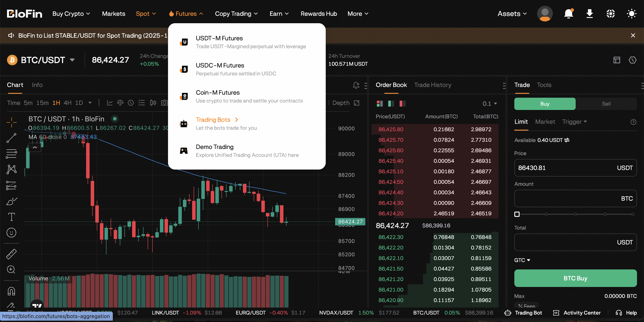Click the BTC Buy button
644x322 pixels.
click(575, 278)
